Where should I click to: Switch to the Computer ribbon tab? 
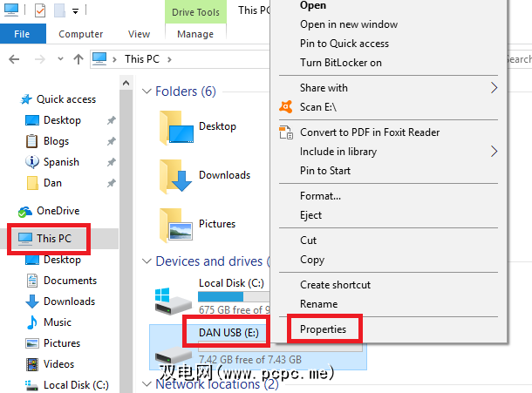point(81,34)
